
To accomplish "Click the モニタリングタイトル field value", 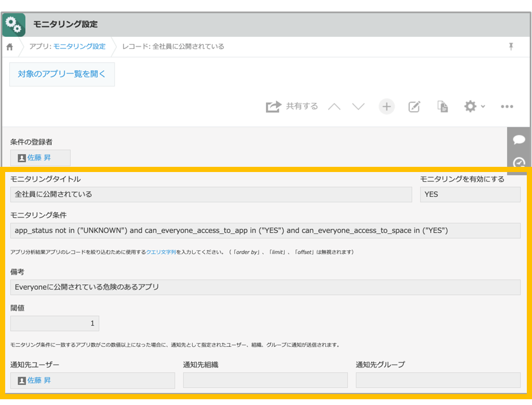I will [x=211, y=194].
